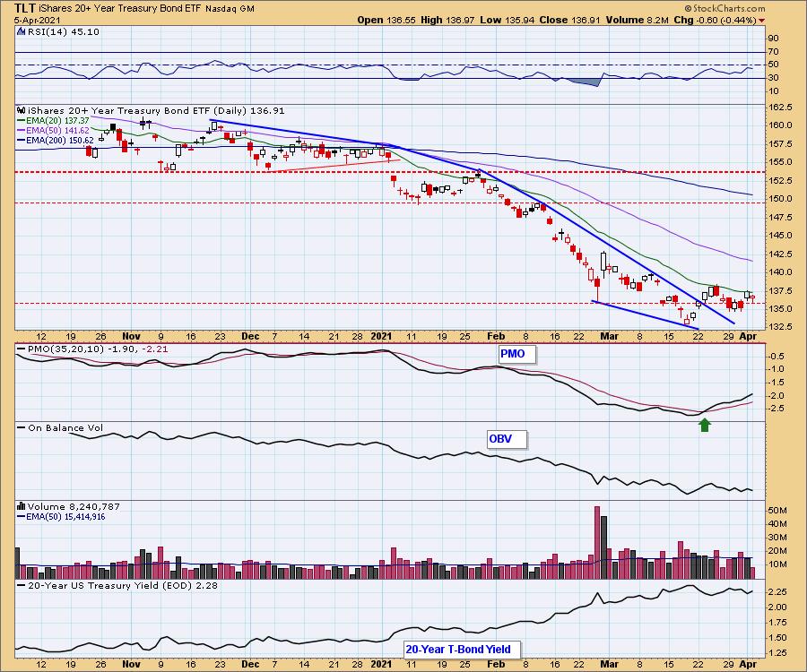
Task: Click the price axis label '140.0'
Action: coord(781,272)
